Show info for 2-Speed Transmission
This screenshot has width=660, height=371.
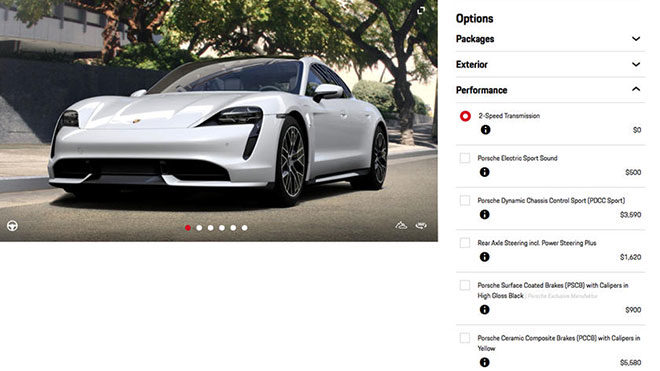point(485,130)
